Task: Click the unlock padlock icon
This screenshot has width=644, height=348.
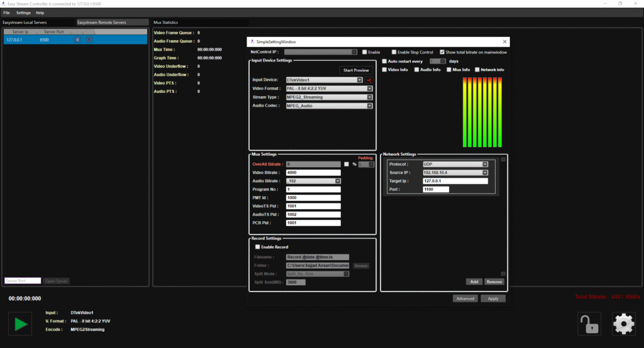Action: click(588, 324)
